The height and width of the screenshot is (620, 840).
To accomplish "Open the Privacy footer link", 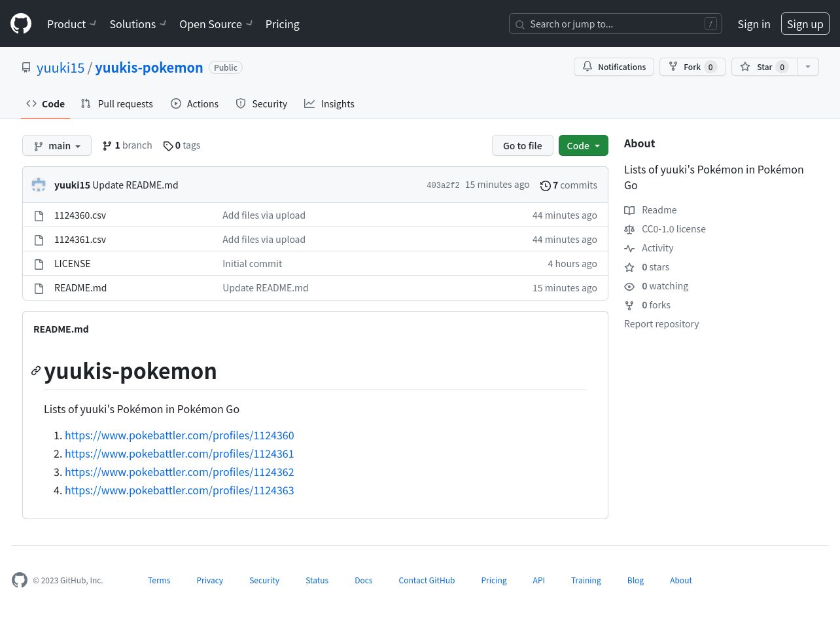I will point(210,580).
